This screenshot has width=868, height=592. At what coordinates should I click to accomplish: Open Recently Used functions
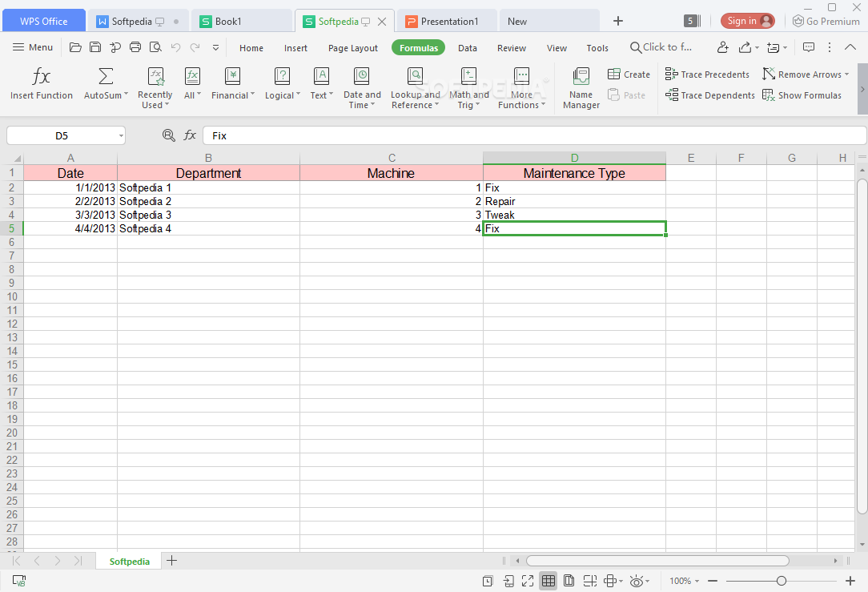[155, 87]
